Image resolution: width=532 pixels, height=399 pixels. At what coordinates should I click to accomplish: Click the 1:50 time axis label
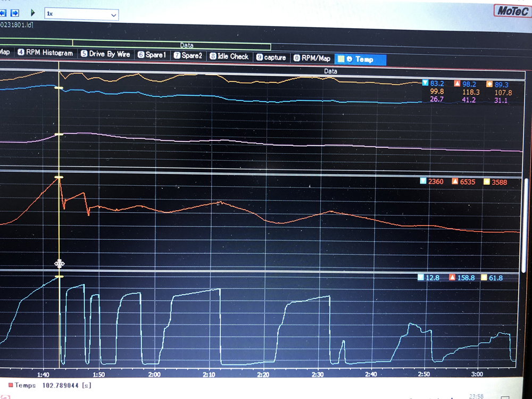pos(99,375)
